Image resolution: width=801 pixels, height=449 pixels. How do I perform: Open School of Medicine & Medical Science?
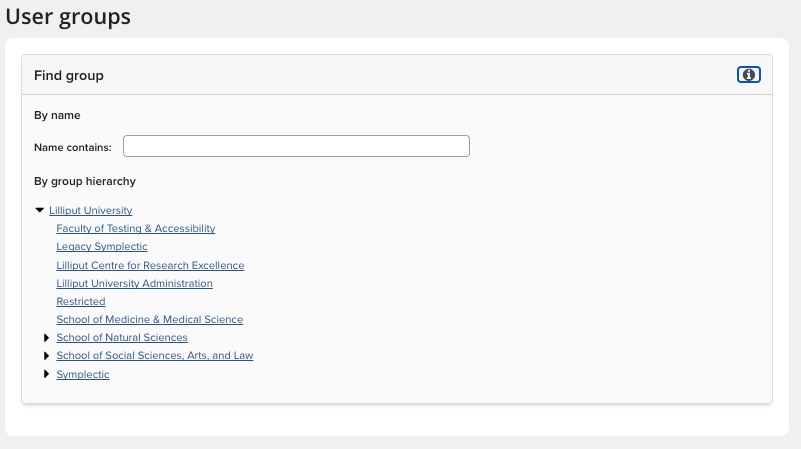tap(149, 320)
